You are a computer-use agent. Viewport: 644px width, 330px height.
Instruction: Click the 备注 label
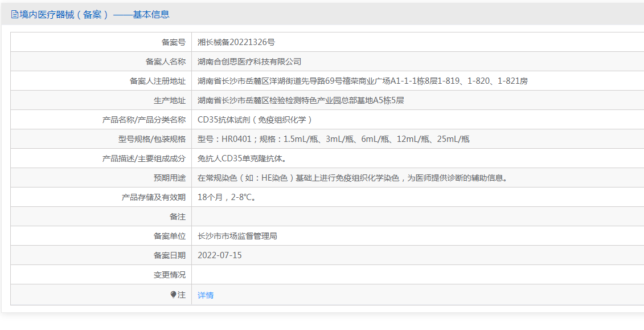[x=178, y=217]
